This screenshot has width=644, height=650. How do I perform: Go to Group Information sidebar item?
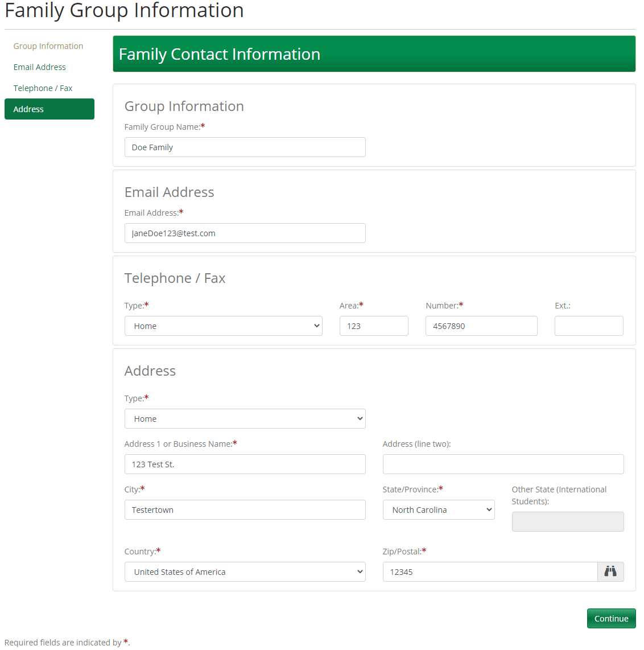(x=48, y=46)
